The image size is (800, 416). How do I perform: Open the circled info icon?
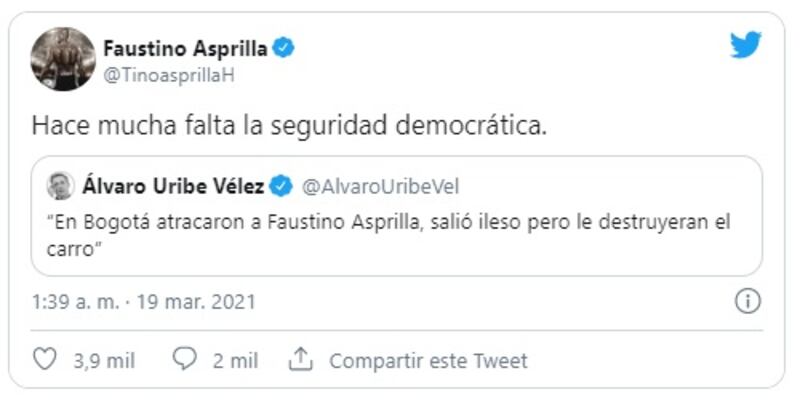[747, 301]
